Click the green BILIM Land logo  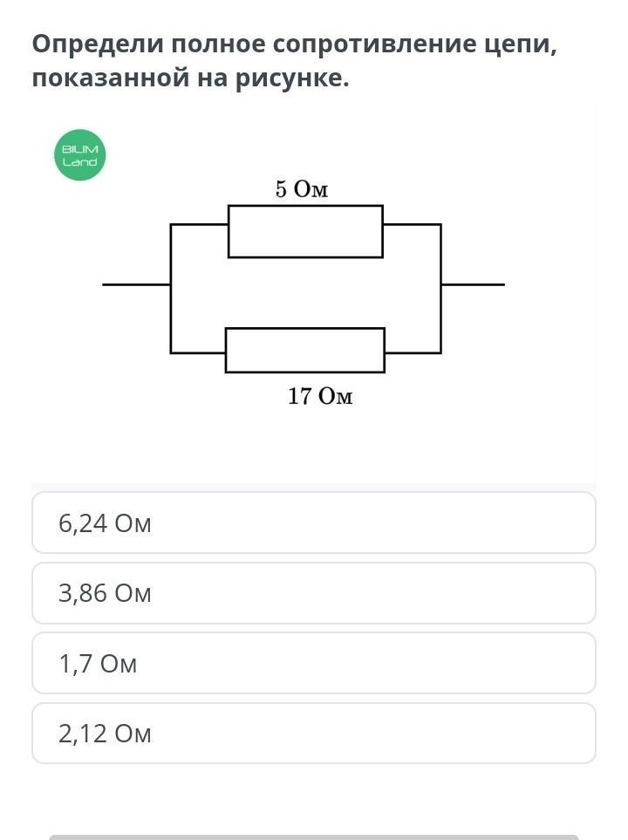pos(80,155)
